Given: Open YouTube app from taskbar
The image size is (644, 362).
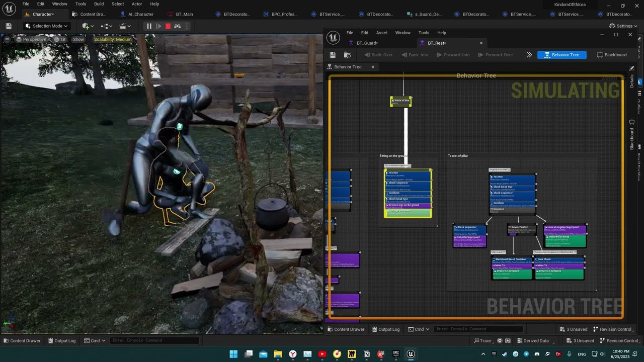Looking at the screenshot, I should coord(322,354).
